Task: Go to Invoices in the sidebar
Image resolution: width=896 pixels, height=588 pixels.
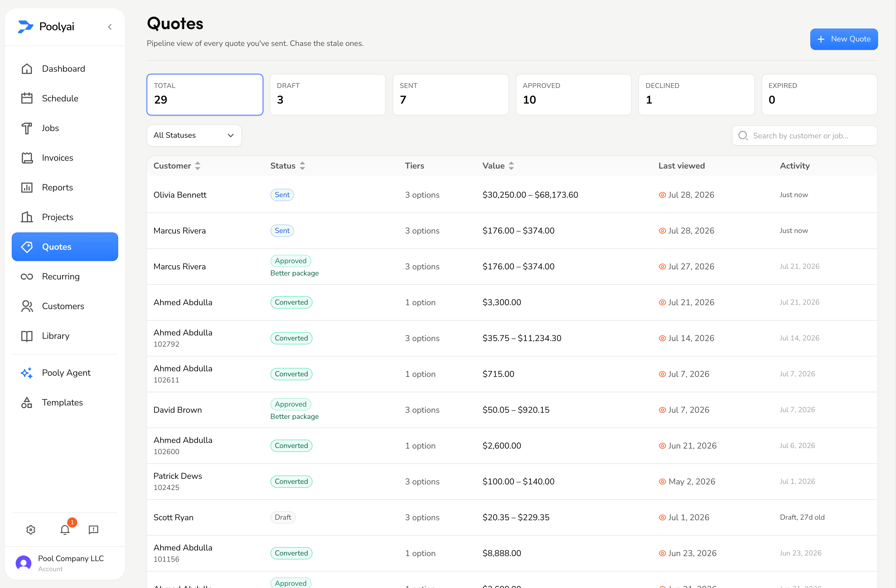Action: [x=65, y=158]
